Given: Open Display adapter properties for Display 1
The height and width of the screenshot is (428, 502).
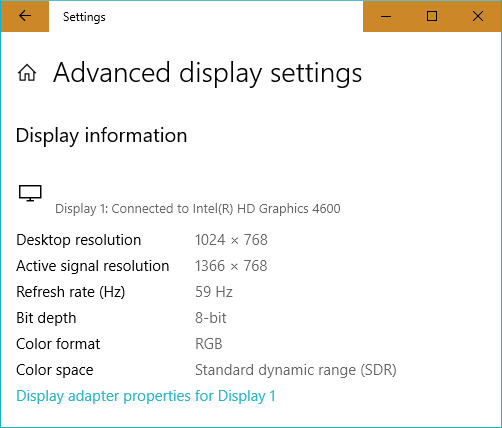Looking at the screenshot, I should coord(146,396).
